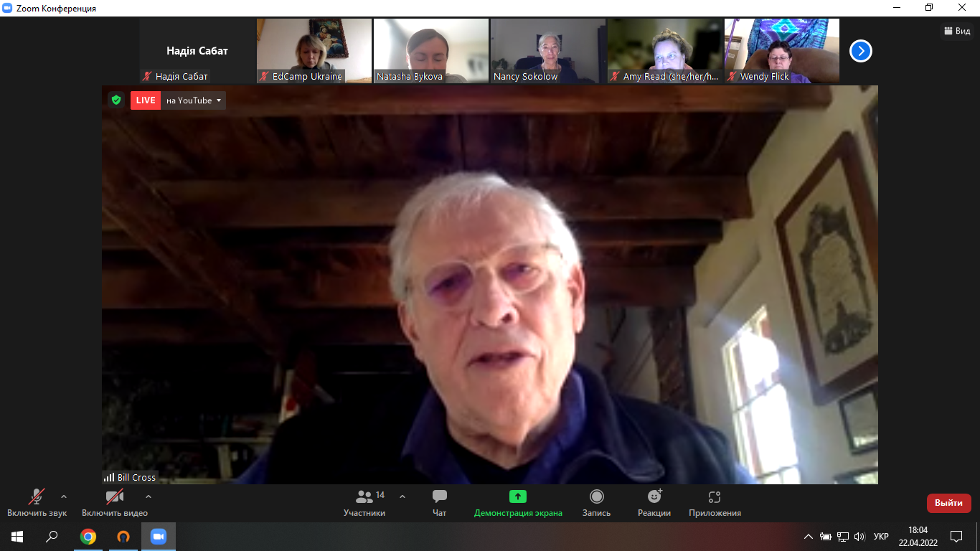Start recording with the Record icon
Screen dimensions: 980x551
click(596, 496)
